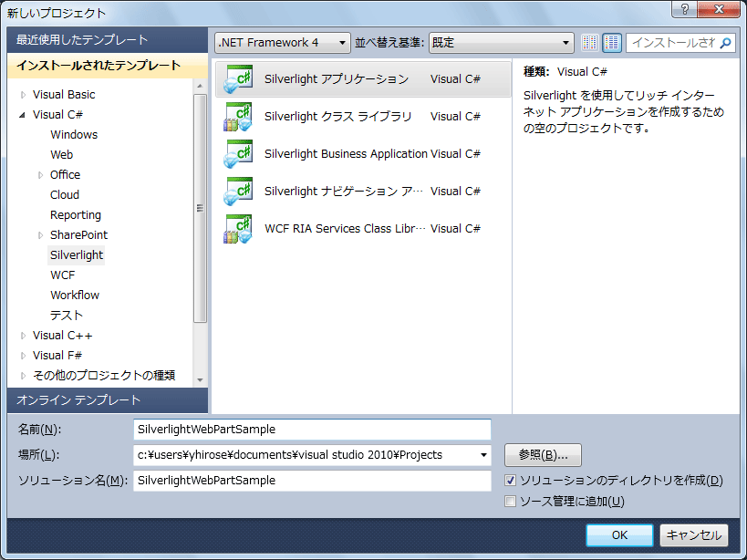
Task: Switch to small icons view
Action: click(x=590, y=43)
